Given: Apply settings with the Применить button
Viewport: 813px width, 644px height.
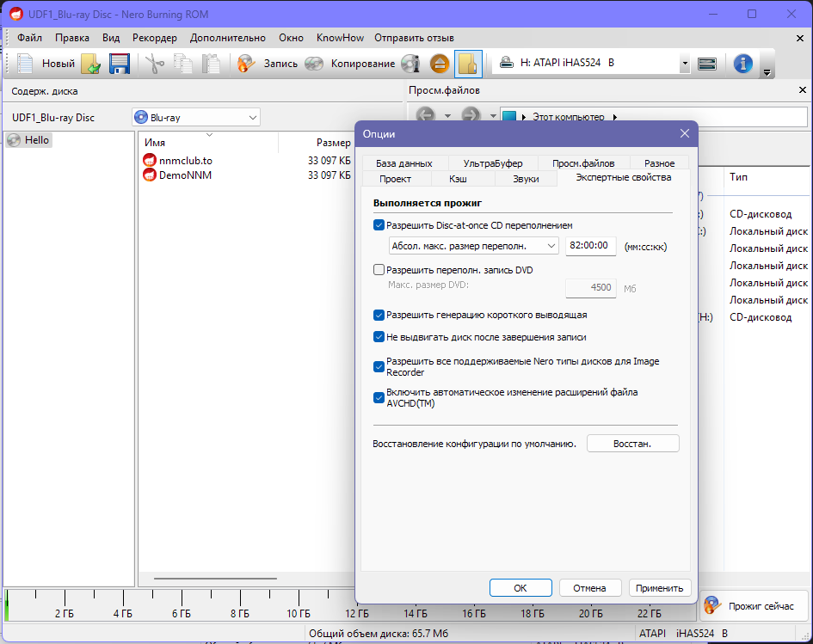Looking at the screenshot, I should pyautogui.click(x=660, y=587).
